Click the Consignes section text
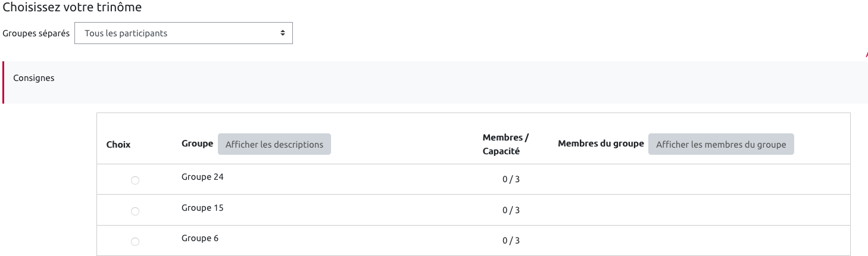This screenshot has width=868, height=256. tap(34, 78)
